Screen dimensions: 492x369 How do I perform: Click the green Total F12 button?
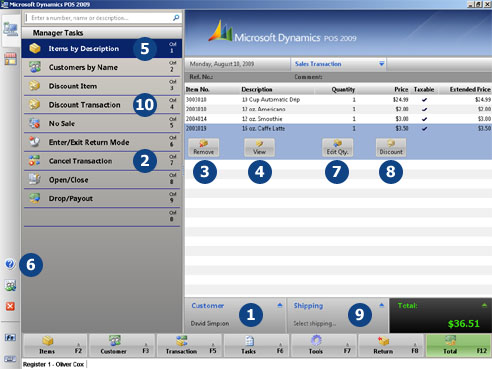click(x=459, y=345)
